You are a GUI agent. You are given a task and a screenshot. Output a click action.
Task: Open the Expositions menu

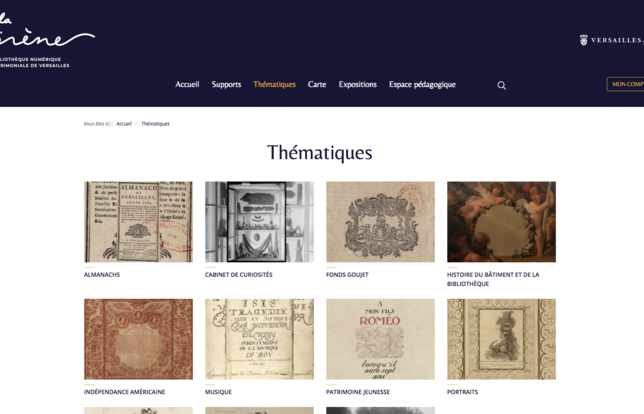point(357,84)
